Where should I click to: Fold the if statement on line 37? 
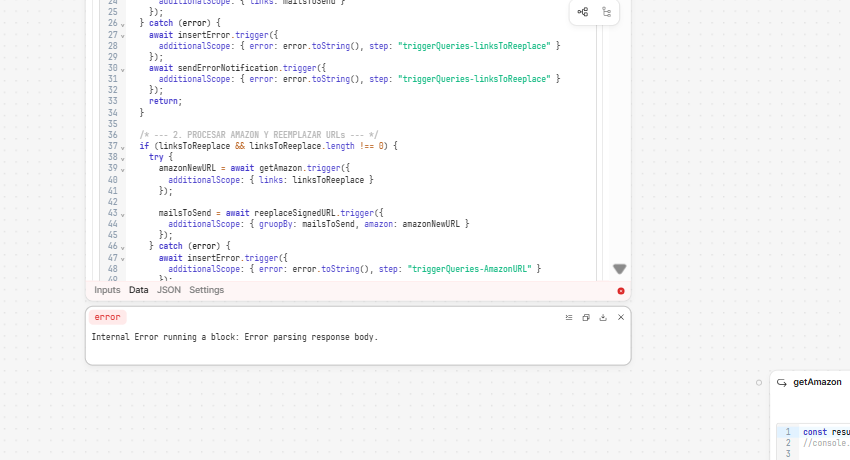pyautogui.click(x=123, y=147)
